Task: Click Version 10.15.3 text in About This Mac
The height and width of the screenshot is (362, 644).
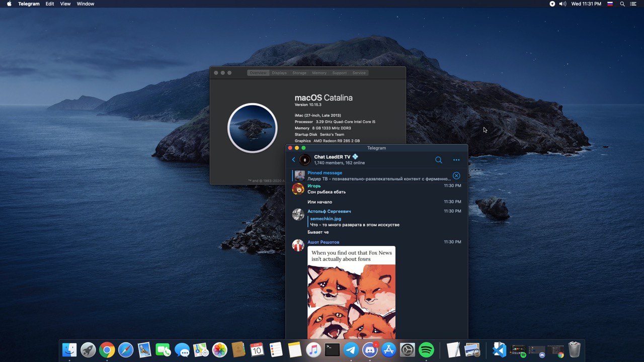Action: 308,105
